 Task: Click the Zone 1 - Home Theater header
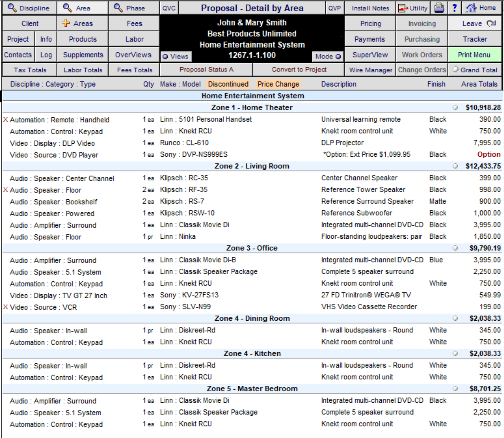[x=252, y=107]
